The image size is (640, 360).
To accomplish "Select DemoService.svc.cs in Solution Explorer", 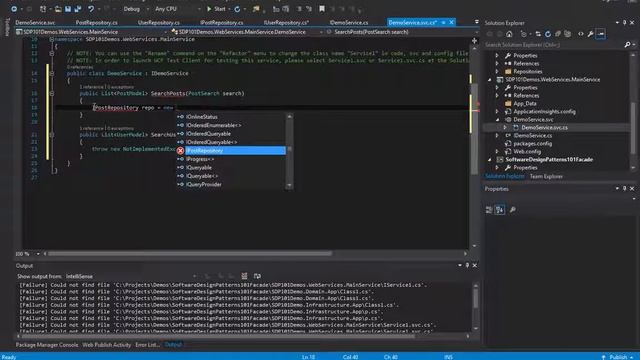I will click(x=544, y=128).
